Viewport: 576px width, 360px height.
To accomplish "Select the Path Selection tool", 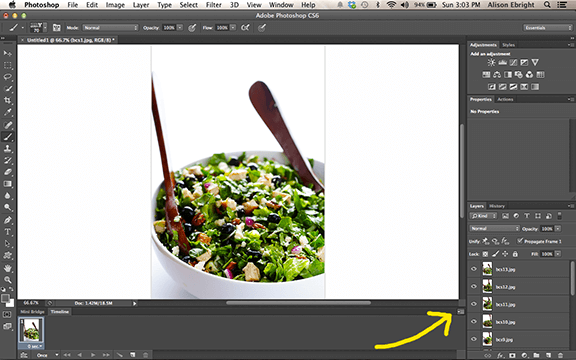I will 7,244.
